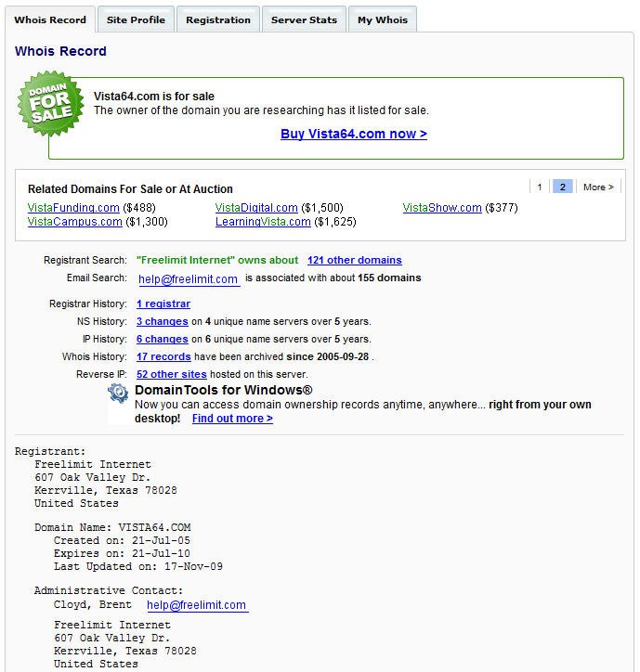Click the 'Administrative Contact:' label
Screen dimensions: 640x672
(109, 590)
